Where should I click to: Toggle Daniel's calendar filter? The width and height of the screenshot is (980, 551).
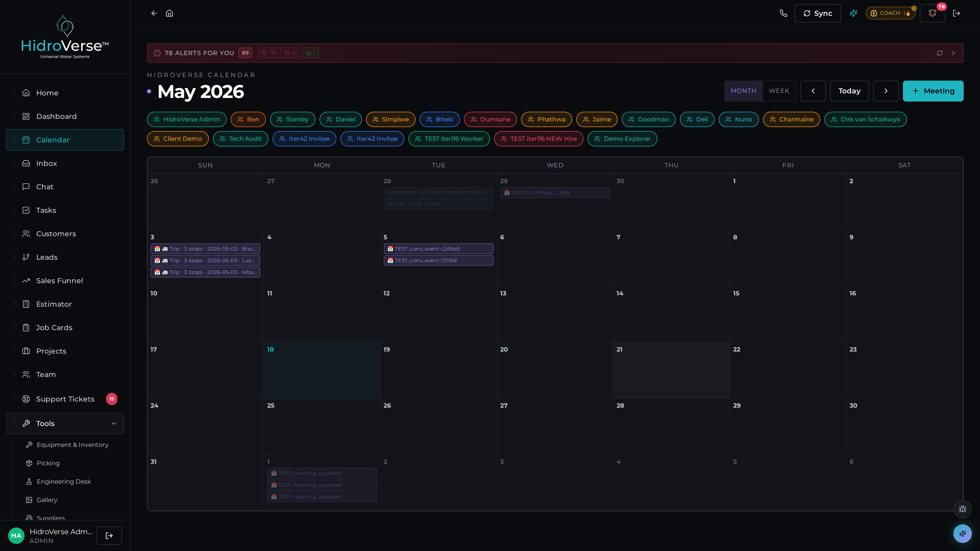click(340, 119)
